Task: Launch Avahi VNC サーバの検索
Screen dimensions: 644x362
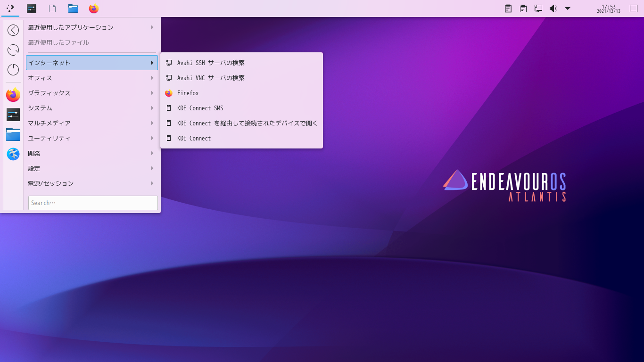Action: [x=241, y=78]
